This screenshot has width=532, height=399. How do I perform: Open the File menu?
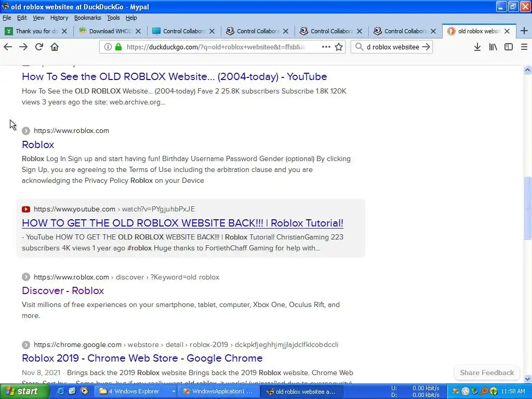click(7, 18)
